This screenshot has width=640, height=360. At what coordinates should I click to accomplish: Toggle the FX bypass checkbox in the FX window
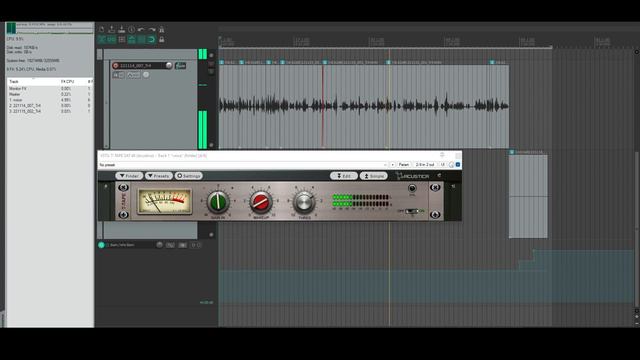(x=458, y=164)
